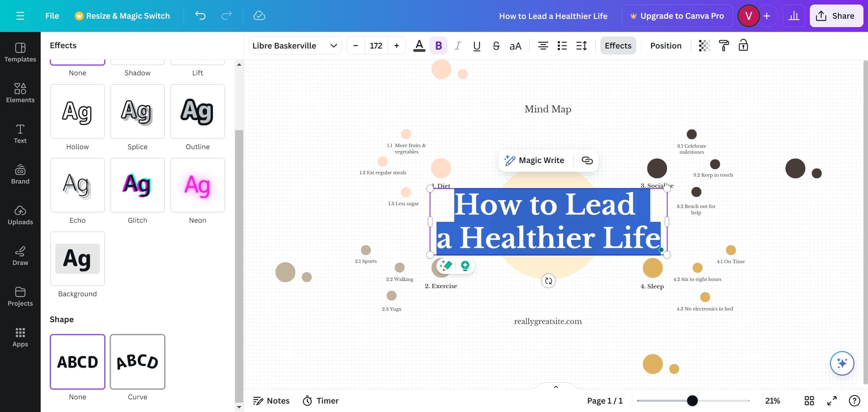Viewport: 868px width, 412px height.
Task: Click the Share button
Action: [x=836, y=16]
